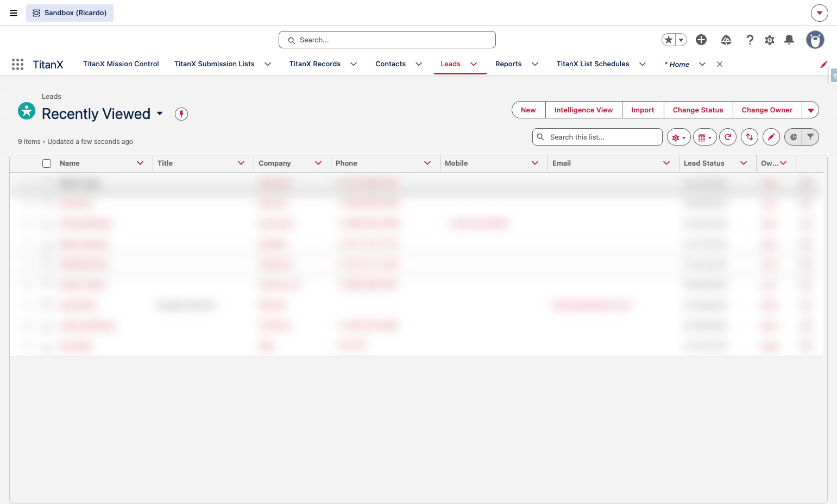Open the Help question mark icon
The image size is (837, 504).
[750, 40]
